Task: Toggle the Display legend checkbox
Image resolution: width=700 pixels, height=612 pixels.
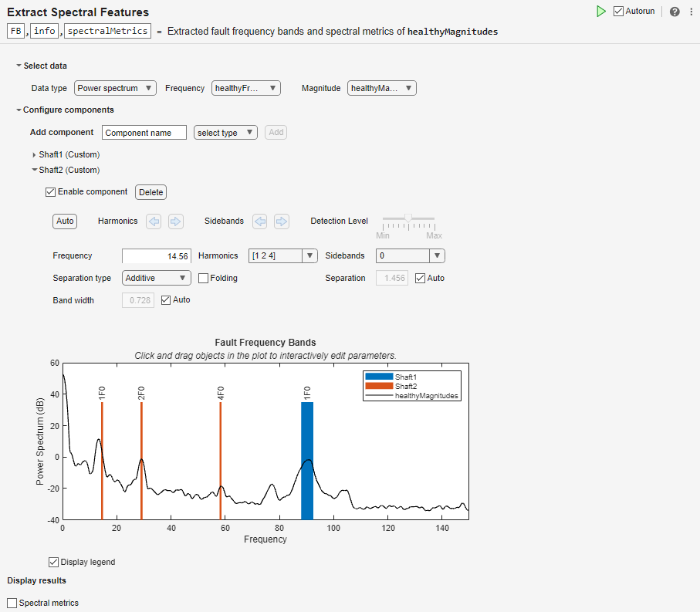Action: point(53,562)
